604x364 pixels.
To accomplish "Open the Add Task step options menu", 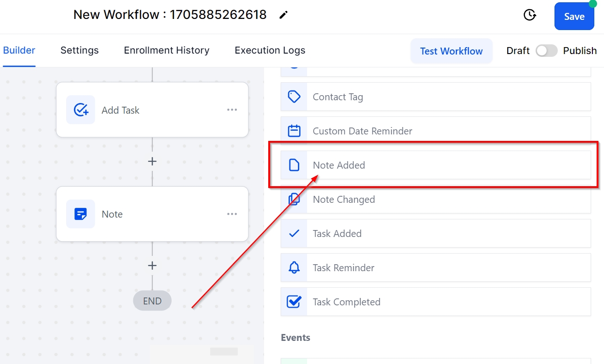I will (x=232, y=110).
